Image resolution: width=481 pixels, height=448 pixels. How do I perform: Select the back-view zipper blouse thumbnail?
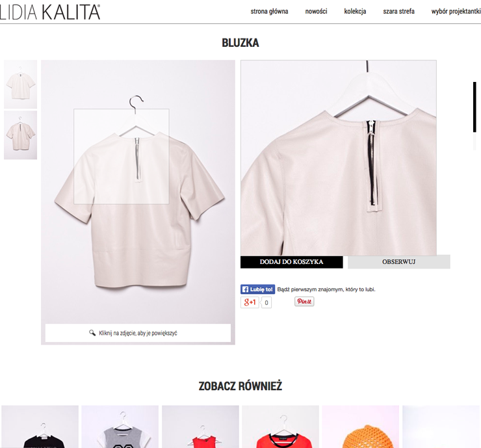coord(21,135)
